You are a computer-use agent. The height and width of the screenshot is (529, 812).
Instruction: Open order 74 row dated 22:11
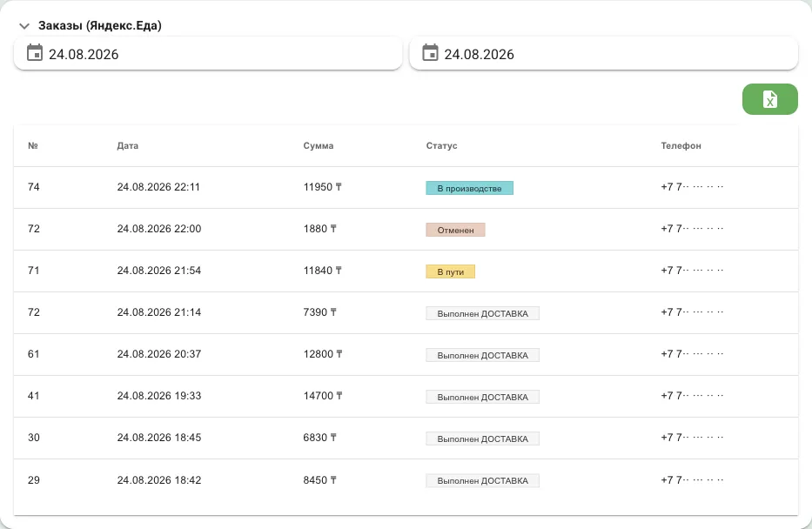pos(406,187)
